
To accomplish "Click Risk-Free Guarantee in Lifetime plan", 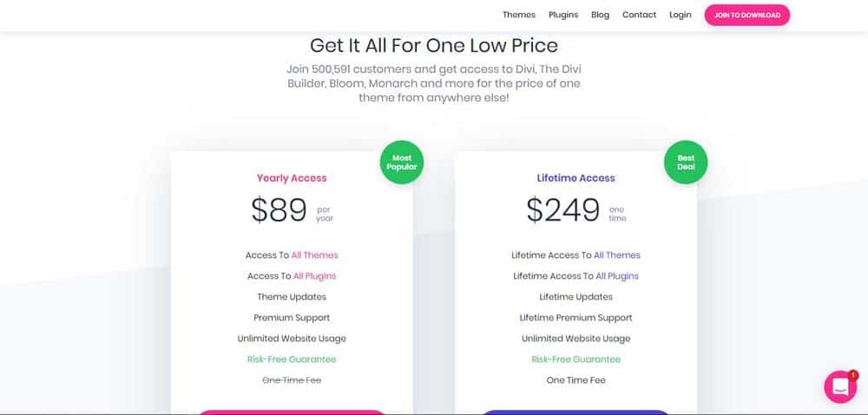I will [x=575, y=359].
